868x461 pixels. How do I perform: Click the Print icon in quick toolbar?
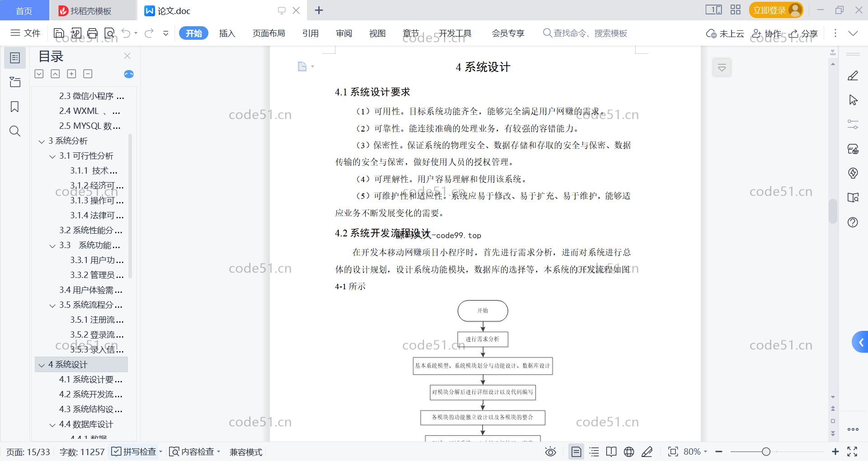coord(93,33)
